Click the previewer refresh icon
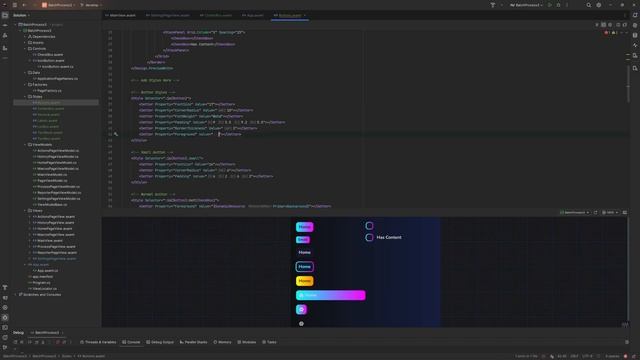This screenshot has width=640, height=360. pyautogui.click(x=595, y=212)
